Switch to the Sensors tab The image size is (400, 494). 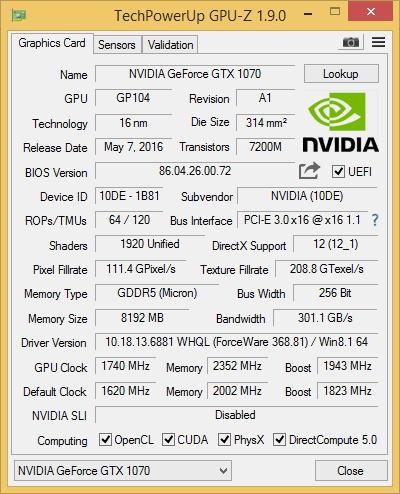point(117,45)
